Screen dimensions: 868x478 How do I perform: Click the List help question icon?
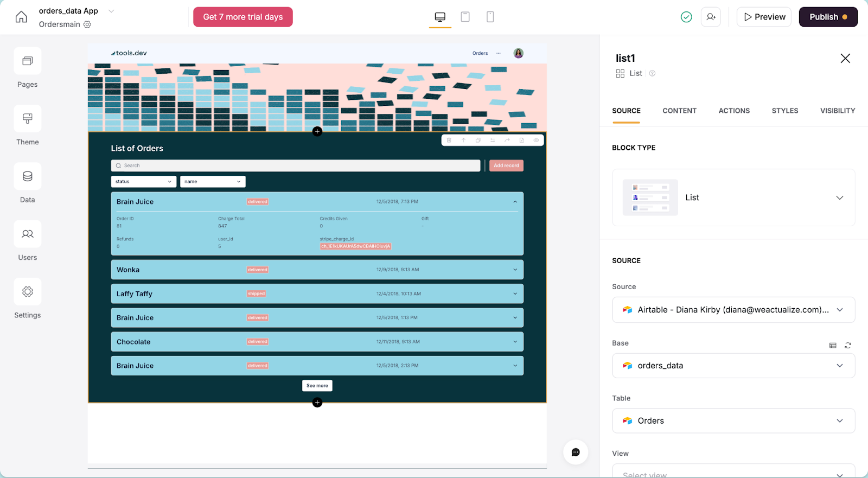coord(652,73)
